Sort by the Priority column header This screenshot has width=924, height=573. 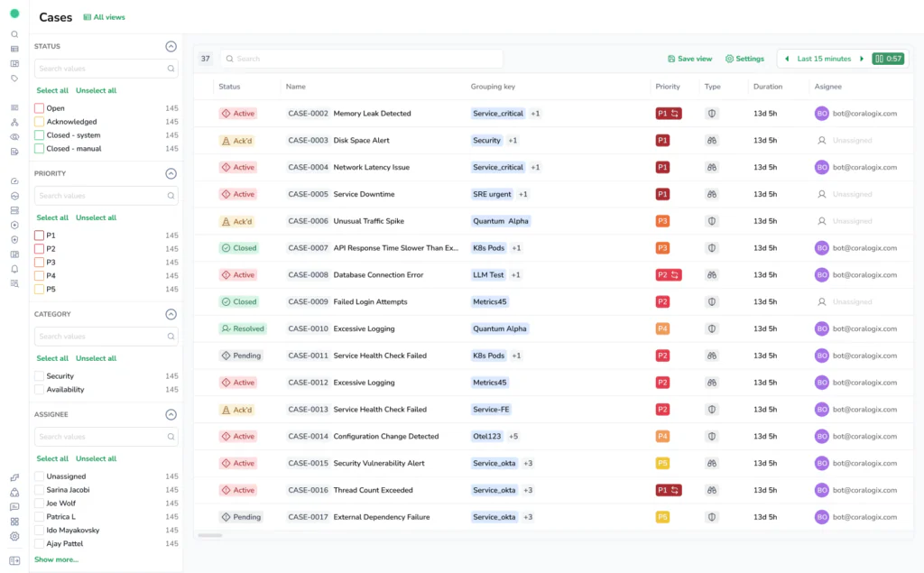(667, 87)
